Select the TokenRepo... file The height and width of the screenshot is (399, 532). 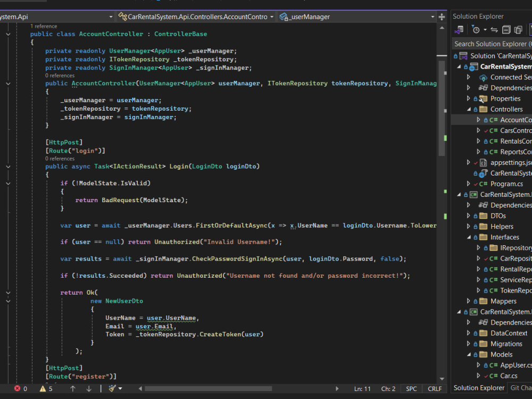pos(516,290)
